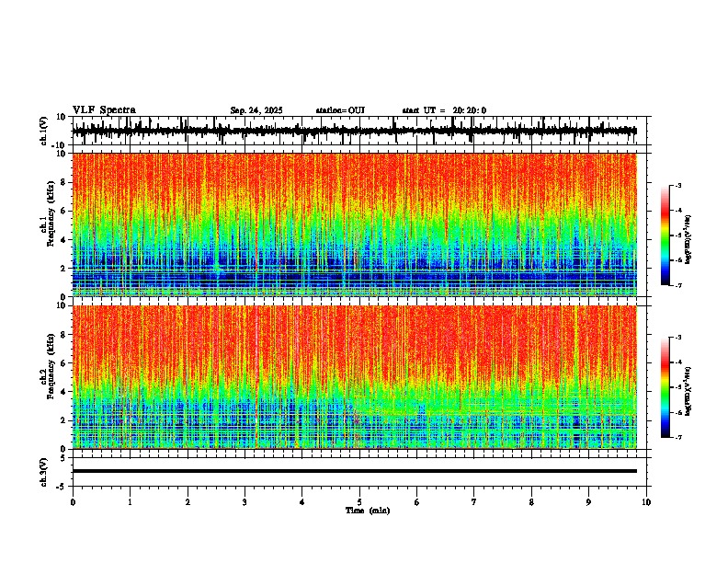Click inside the ch.2 frequency spectrogram
This screenshot has height=563, width=728.
point(355,377)
